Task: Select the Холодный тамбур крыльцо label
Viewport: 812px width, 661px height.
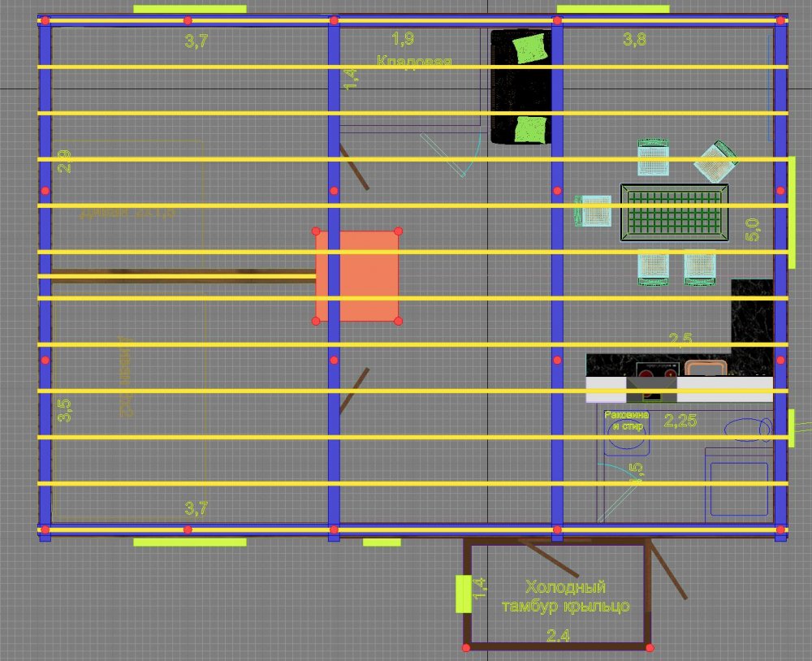Action: (565, 597)
